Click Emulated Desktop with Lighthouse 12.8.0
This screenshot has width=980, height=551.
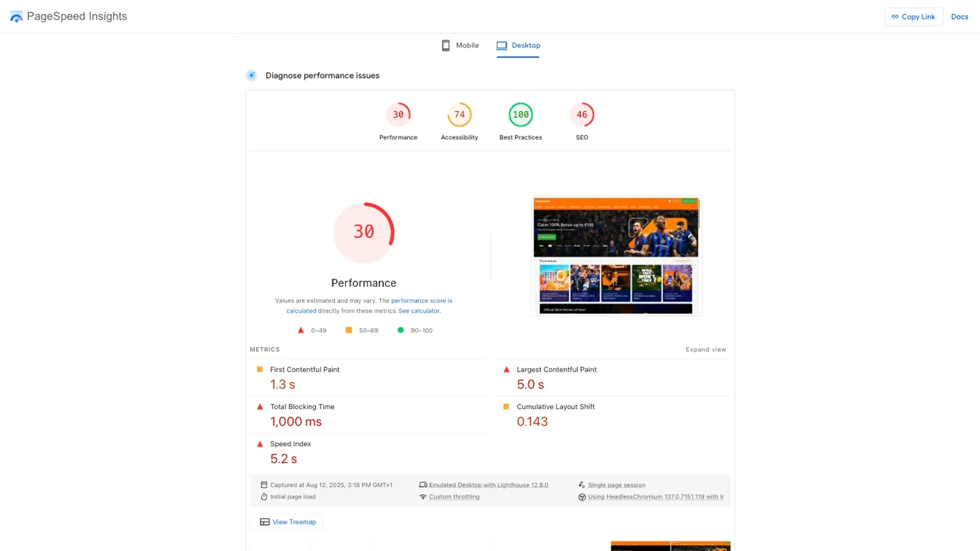point(488,485)
